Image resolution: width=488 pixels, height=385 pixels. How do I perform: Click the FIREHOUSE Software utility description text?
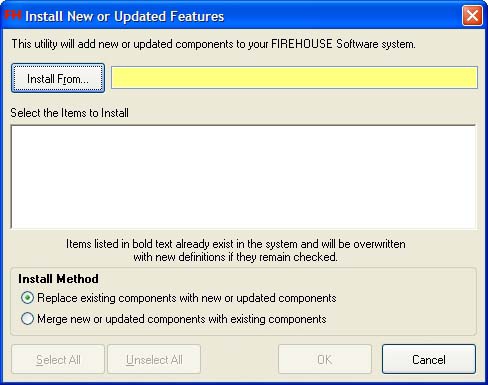(x=213, y=44)
